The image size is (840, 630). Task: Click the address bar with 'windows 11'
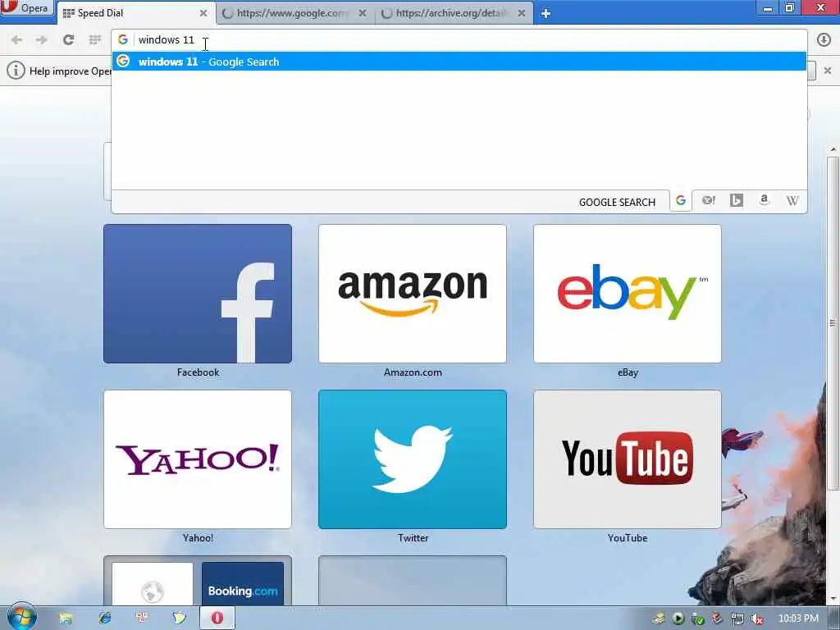tap(459, 40)
